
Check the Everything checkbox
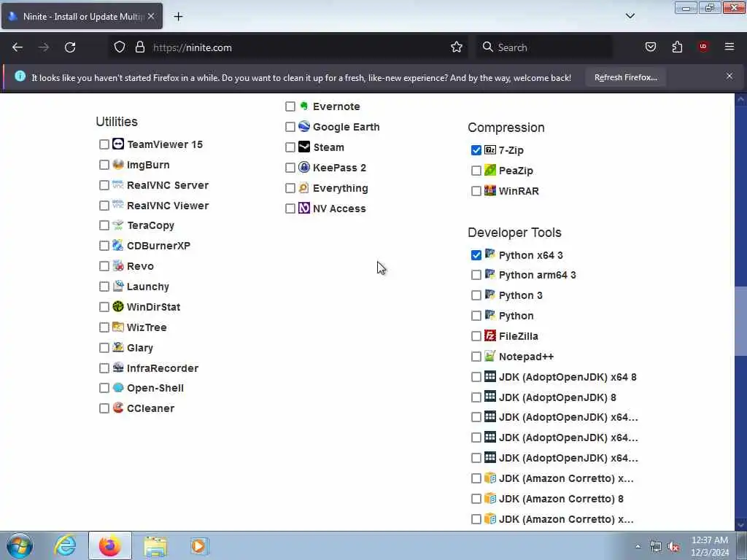290,188
